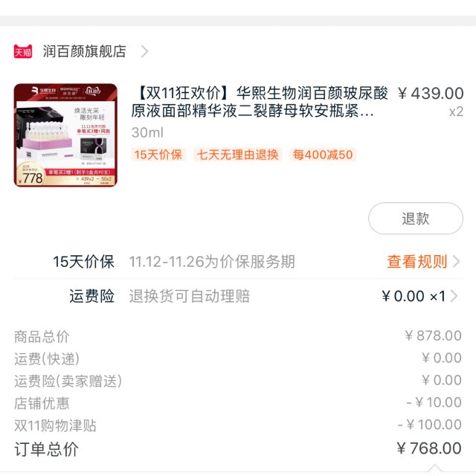
Task: Tap the ¥439.00 item price
Action: coord(431,93)
